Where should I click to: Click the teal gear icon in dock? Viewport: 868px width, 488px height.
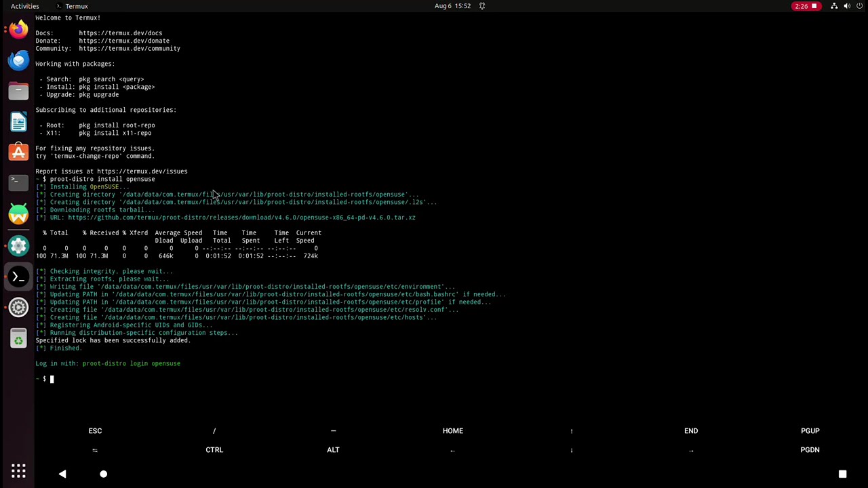click(x=18, y=245)
